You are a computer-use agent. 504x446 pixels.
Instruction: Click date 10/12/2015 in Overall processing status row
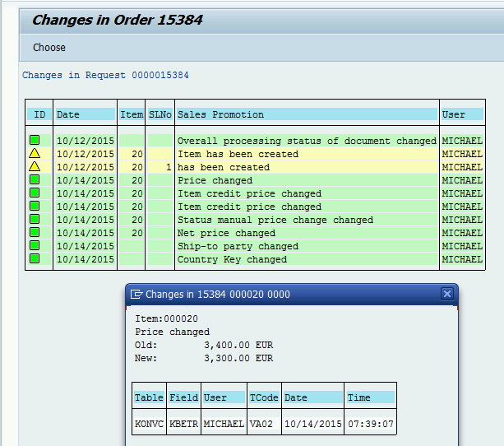pos(86,141)
